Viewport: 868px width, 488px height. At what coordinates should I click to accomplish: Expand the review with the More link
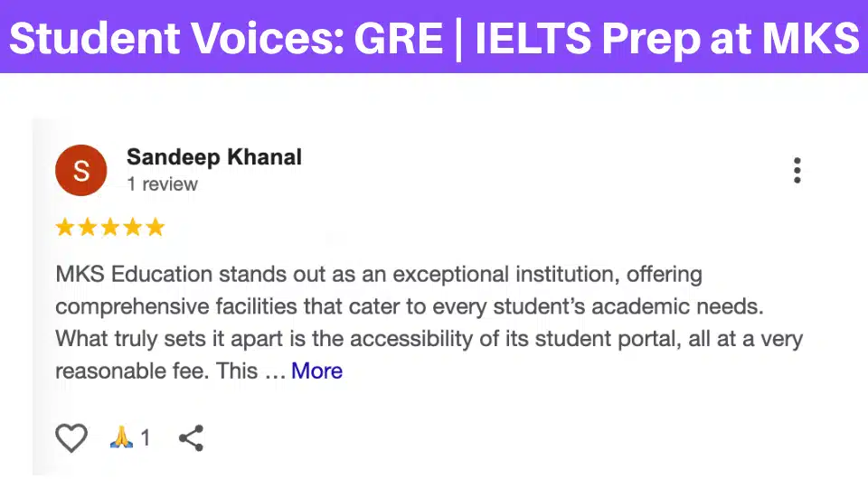point(316,371)
